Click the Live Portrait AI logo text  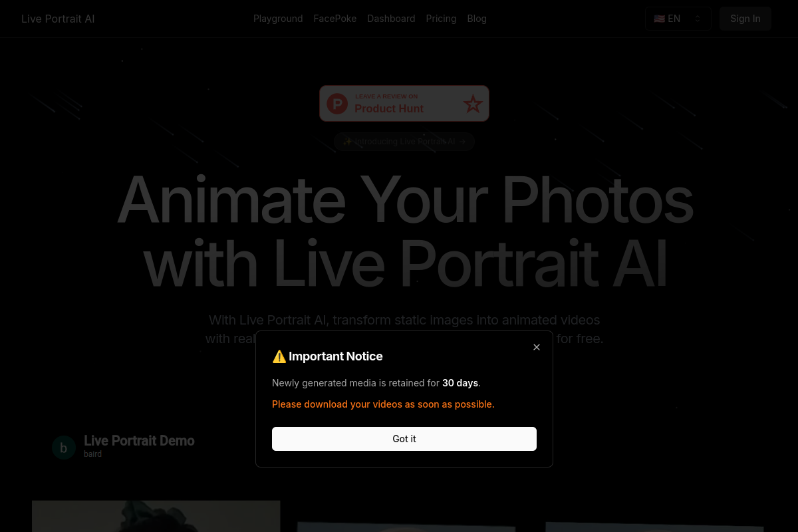coord(58,19)
